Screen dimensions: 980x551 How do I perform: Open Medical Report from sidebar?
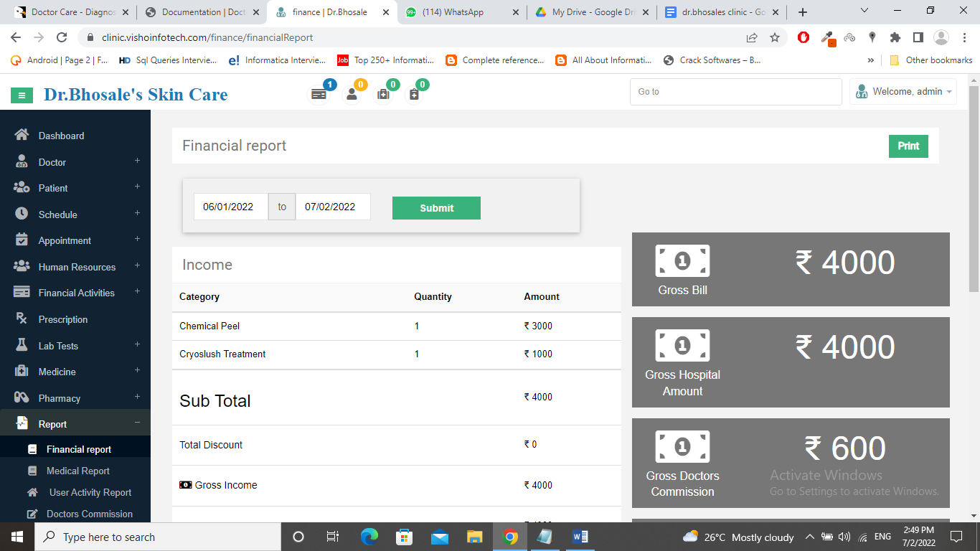(x=77, y=471)
